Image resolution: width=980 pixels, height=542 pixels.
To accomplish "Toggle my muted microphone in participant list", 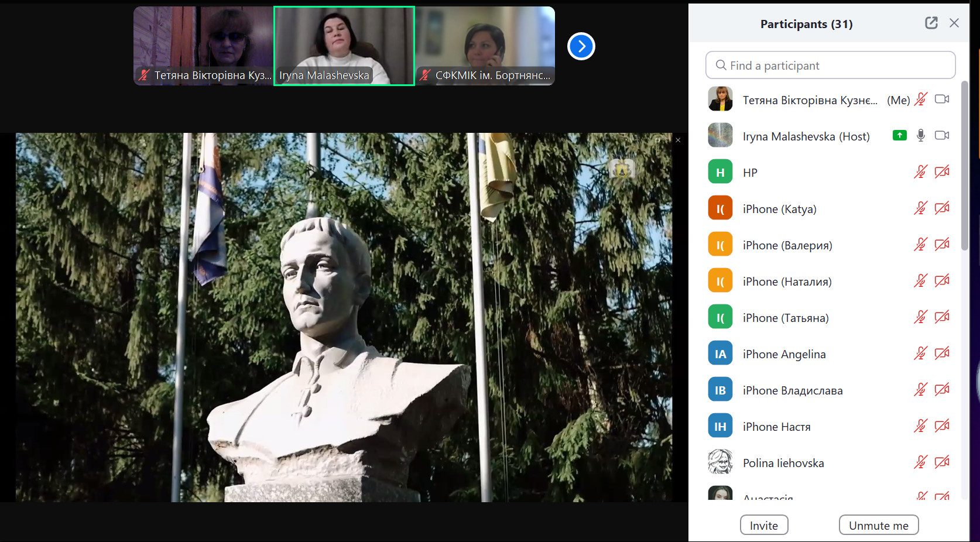I will pyautogui.click(x=921, y=100).
